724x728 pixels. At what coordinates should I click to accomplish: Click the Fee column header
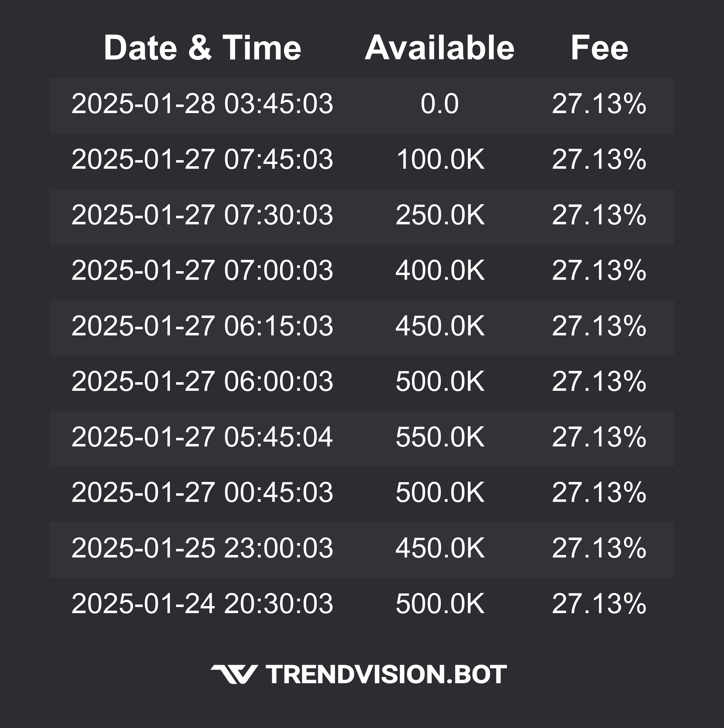click(599, 48)
